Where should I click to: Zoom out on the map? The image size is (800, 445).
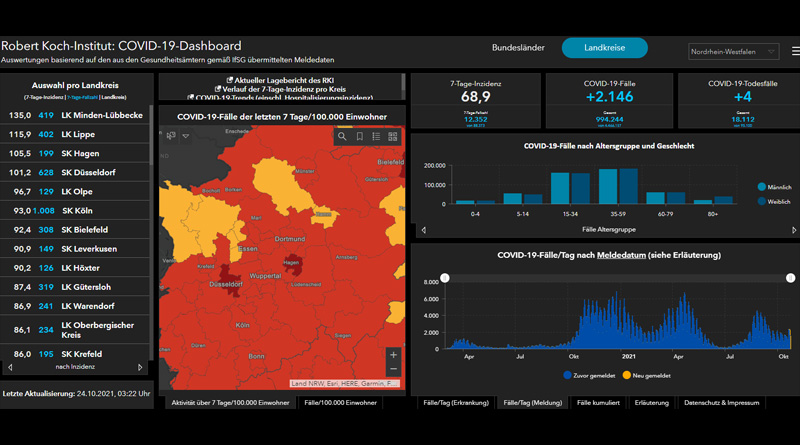(x=393, y=368)
